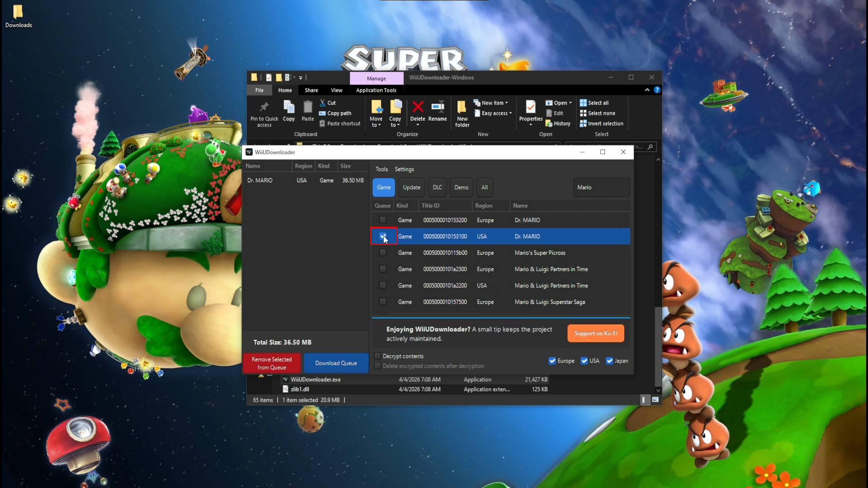Image resolution: width=868 pixels, height=488 pixels.
Task: Switch to the View ribbon tab
Action: [x=336, y=90]
